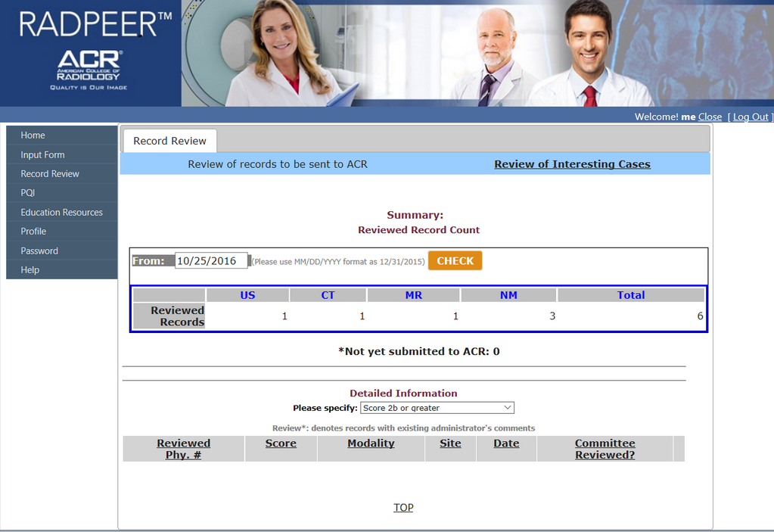The height and width of the screenshot is (532, 774).
Task: Sort table by Score column header
Action: pyautogui.click(x=281, y=443)
